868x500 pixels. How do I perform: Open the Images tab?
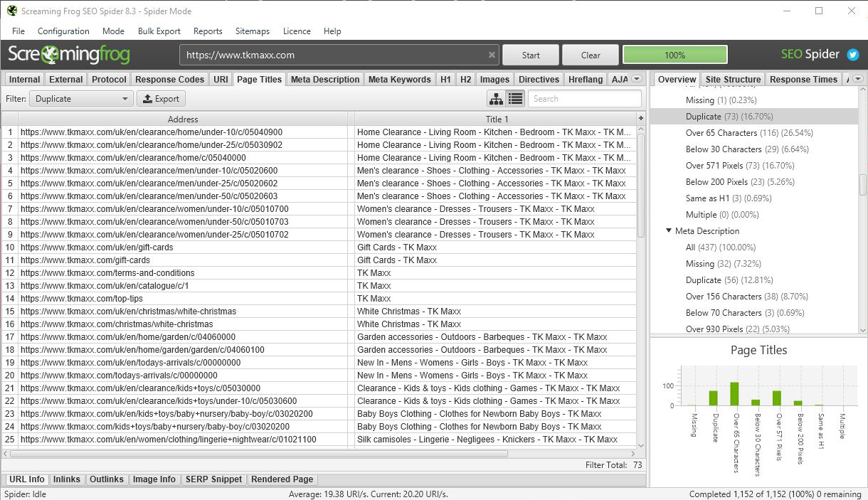click(494, 79)
